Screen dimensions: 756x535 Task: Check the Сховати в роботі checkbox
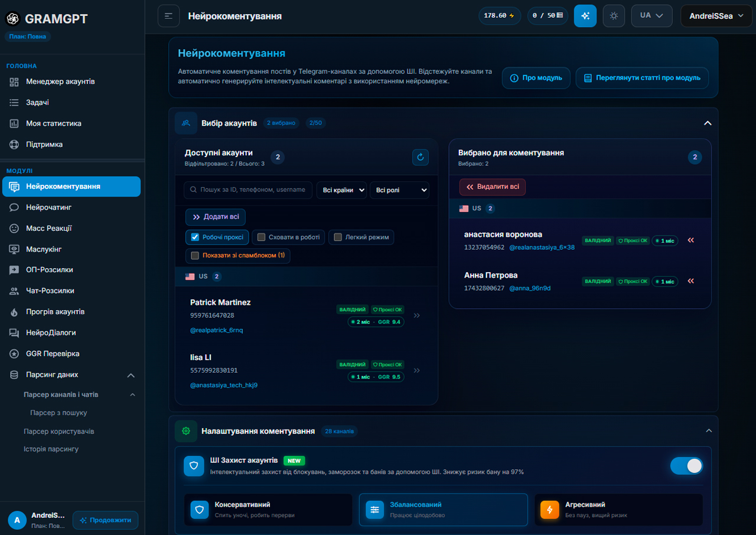click(261, 237)
